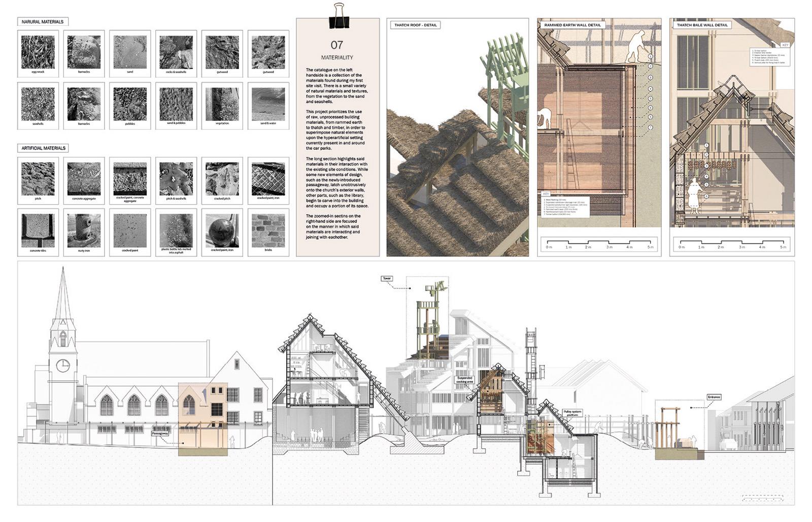Click the Suspended cooking area callout
This screenshot has width=812, height=522.
tap(464, 380)
